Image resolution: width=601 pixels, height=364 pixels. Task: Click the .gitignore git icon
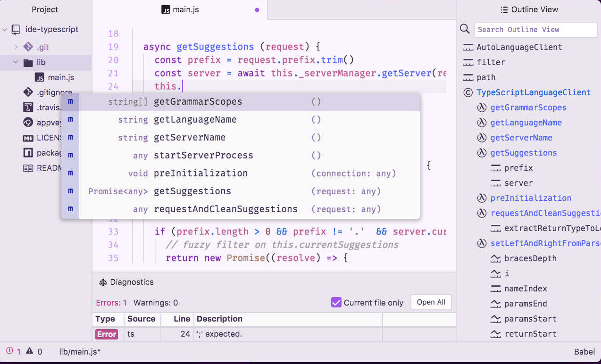(x=28, y=92)
